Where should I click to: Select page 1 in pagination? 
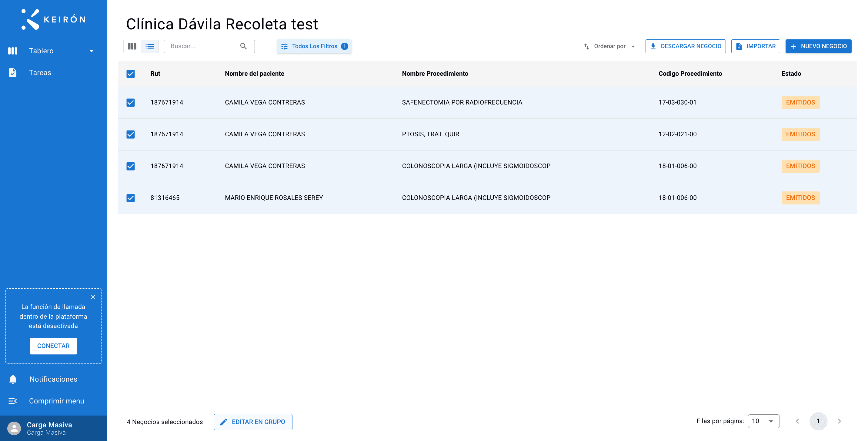click(x=819, y=421)
